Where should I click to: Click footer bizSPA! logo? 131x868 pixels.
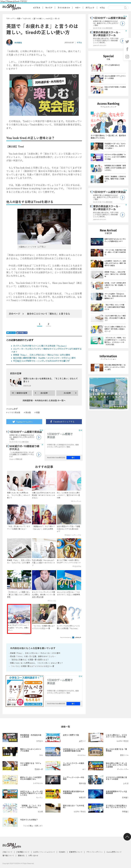point(12,846)
